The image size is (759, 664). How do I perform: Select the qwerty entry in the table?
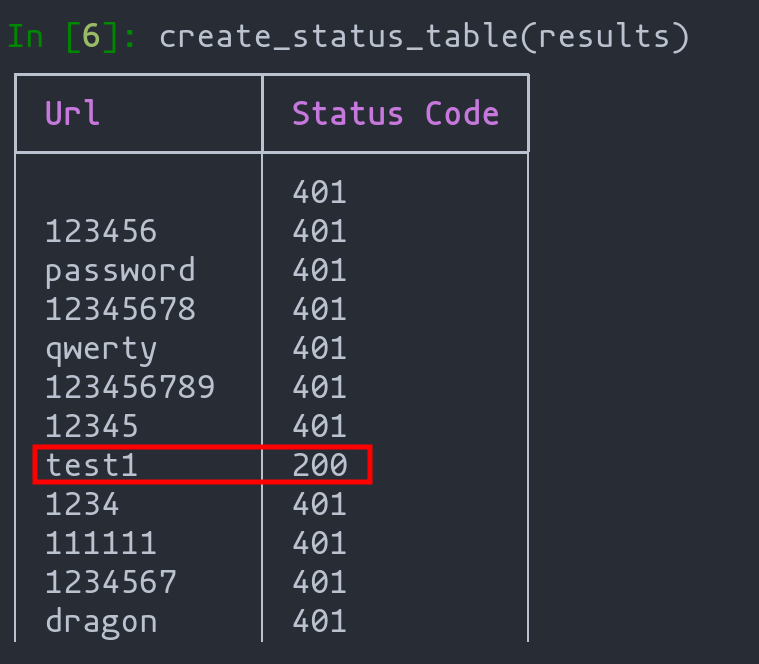pos(101,349)
